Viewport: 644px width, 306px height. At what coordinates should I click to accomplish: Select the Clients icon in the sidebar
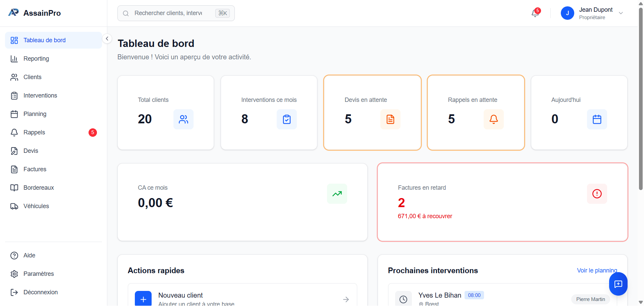[x=14, y=77]
